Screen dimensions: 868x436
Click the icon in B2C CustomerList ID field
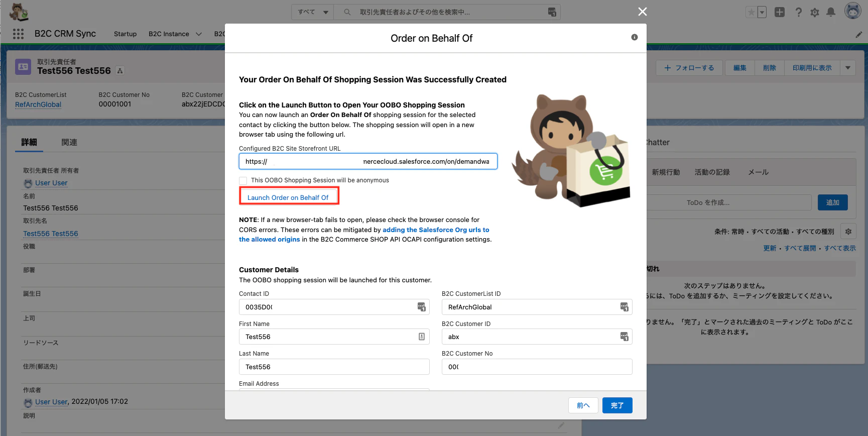click(625, 307)
